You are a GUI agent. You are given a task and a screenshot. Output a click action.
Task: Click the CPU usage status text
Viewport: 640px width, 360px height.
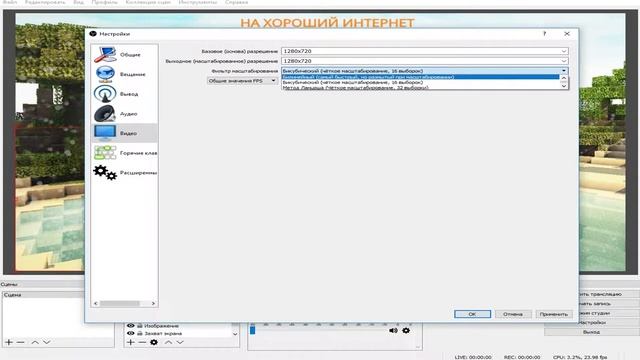pos(580,357)
